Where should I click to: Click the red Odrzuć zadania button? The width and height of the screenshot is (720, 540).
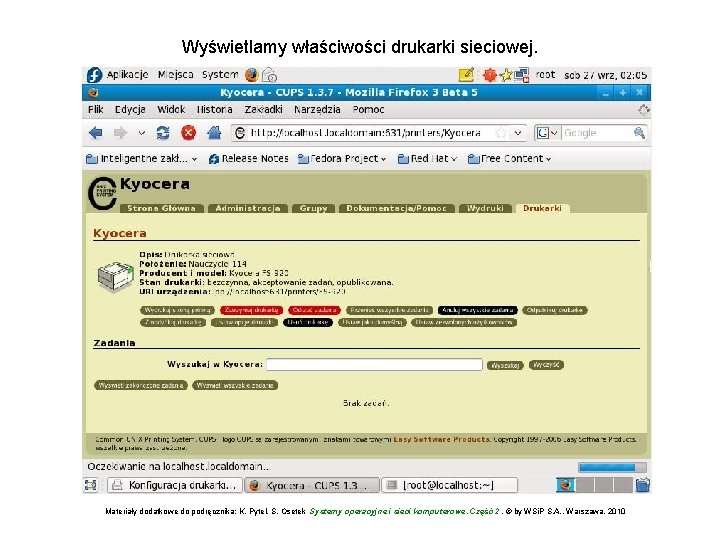point(315,310)
